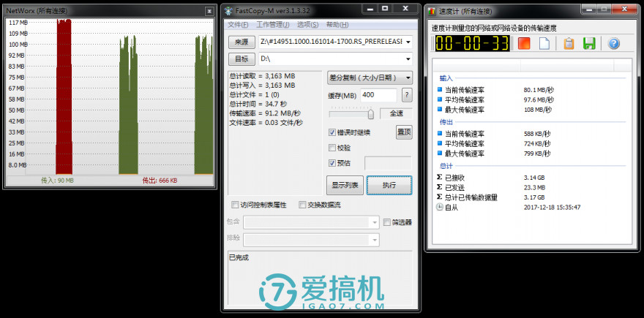This screenshot has height=318, width=644.
Task: Expand the 包含 include filter dropdown
Action: point(374,222)
